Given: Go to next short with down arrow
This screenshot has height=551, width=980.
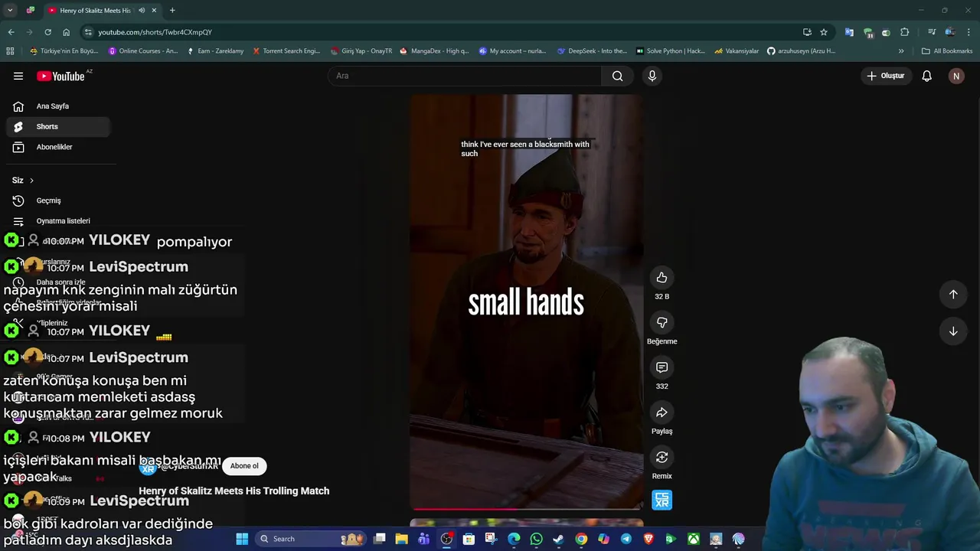Looking at the screenshot, I should (x=953, y=331).
